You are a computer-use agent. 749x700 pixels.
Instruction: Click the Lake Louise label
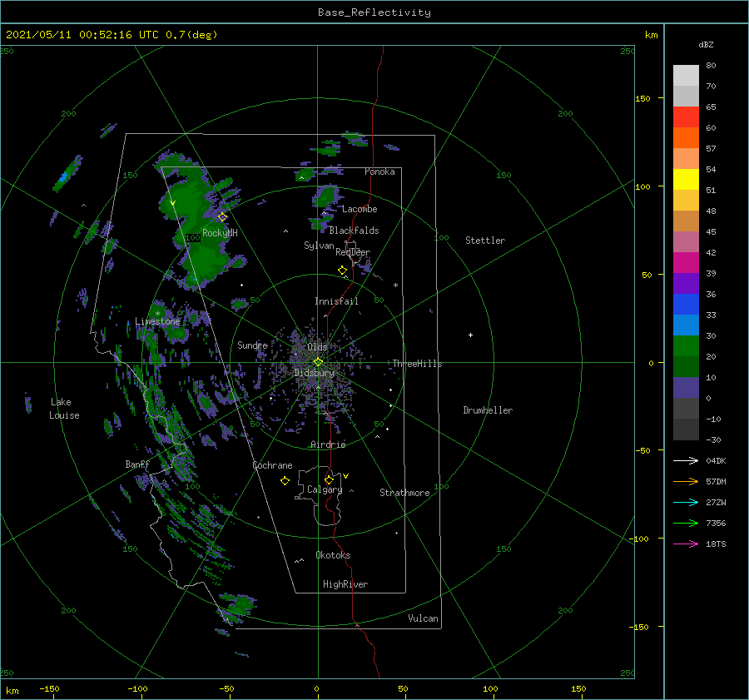pyautogui.click(x=64, y=409)
